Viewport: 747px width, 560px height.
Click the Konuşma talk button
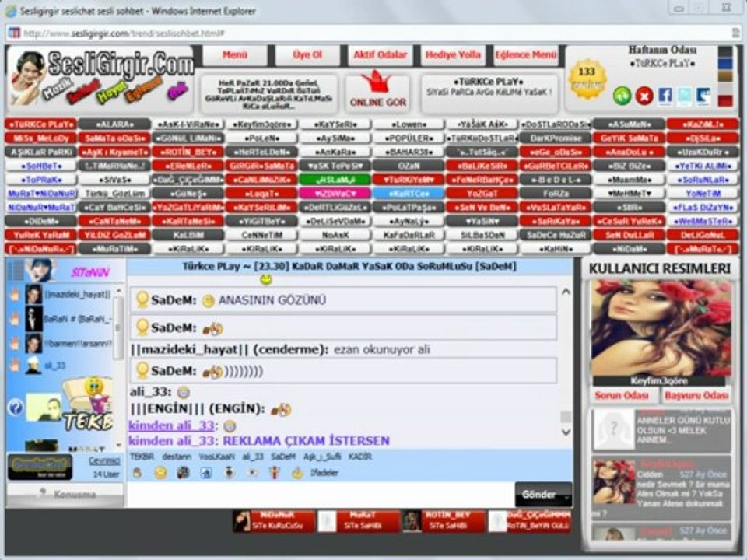[65, 495]
